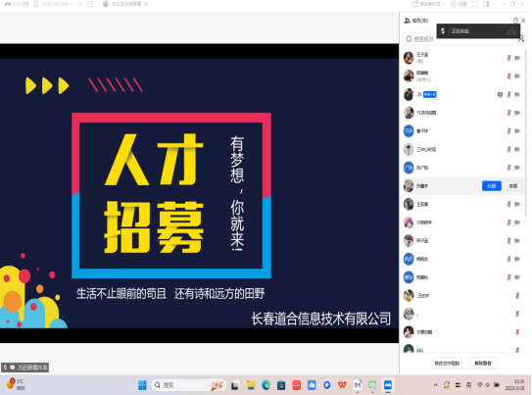This screenshot has height=395, width=532.
Task: Pop out the members panel
Action: click(x=515, y=21)
